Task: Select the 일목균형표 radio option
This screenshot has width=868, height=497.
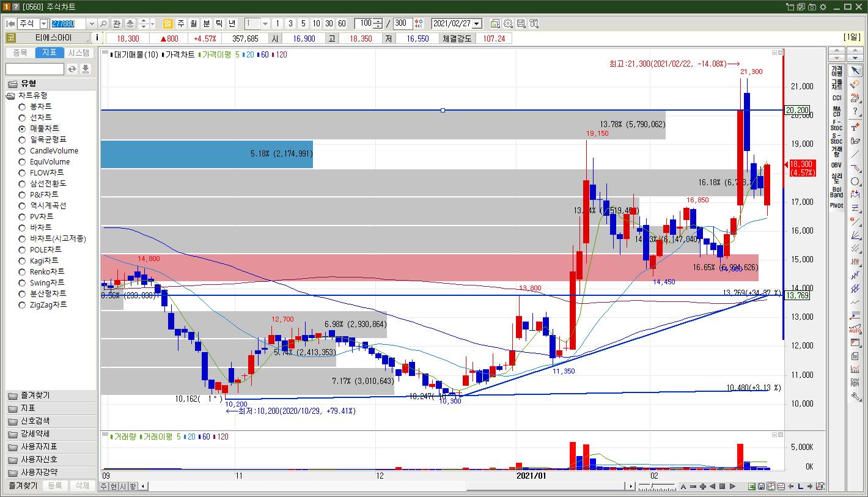Action: tap(22, 139)
